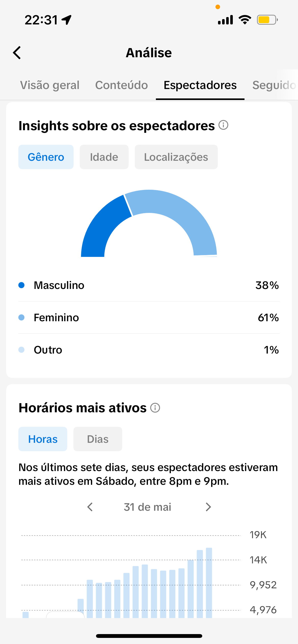298x644 pixels.
Task: Open the Seguidores tab
Action: (274, 85)
